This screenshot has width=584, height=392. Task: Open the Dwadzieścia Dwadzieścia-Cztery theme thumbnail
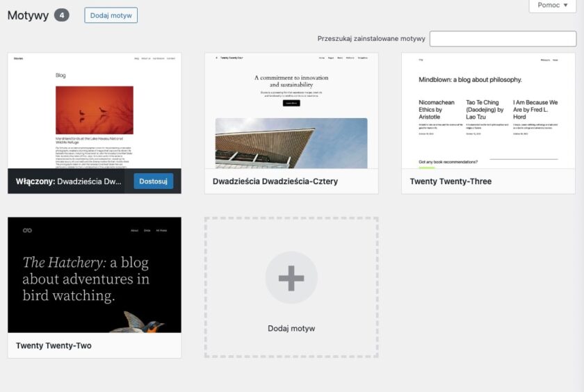[291, 111]
